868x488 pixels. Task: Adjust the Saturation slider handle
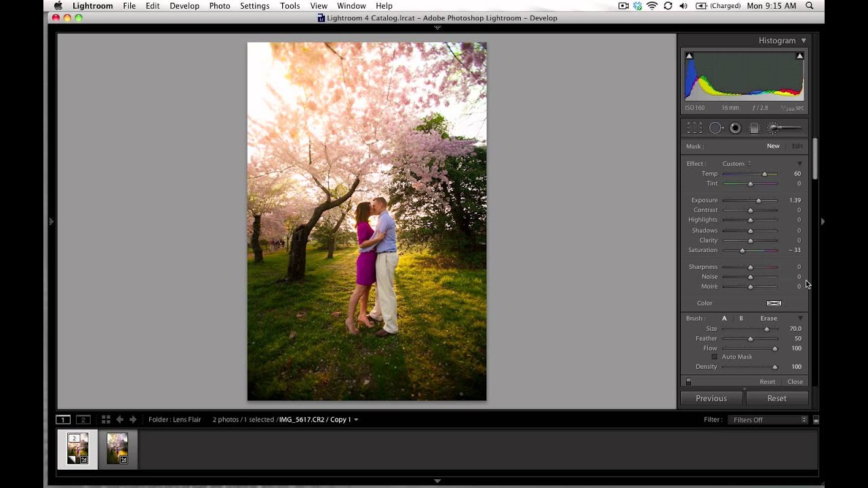point(742,251)
